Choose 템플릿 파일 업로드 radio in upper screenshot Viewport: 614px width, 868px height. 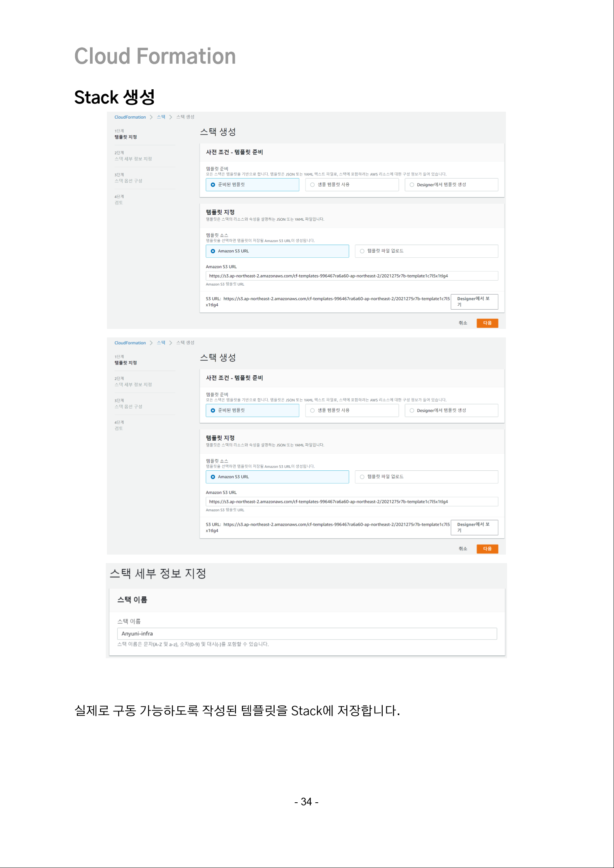coord(426,251)
